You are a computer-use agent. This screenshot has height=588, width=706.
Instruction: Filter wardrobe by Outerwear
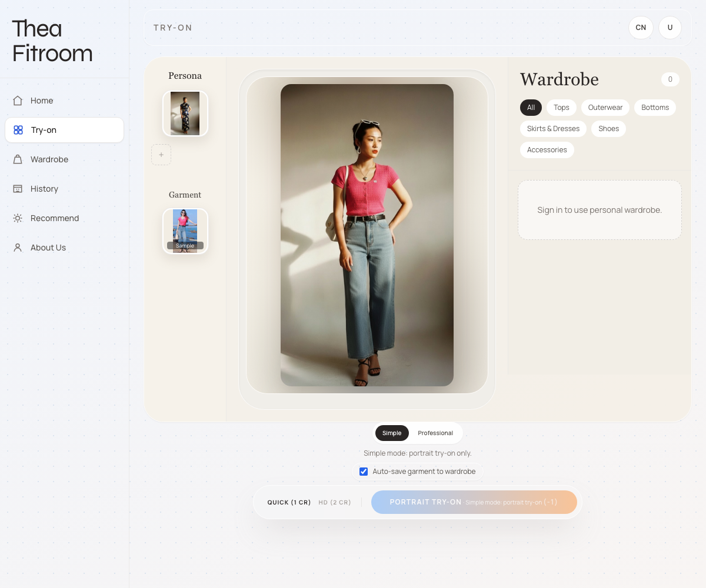click(x=605, y=108)
